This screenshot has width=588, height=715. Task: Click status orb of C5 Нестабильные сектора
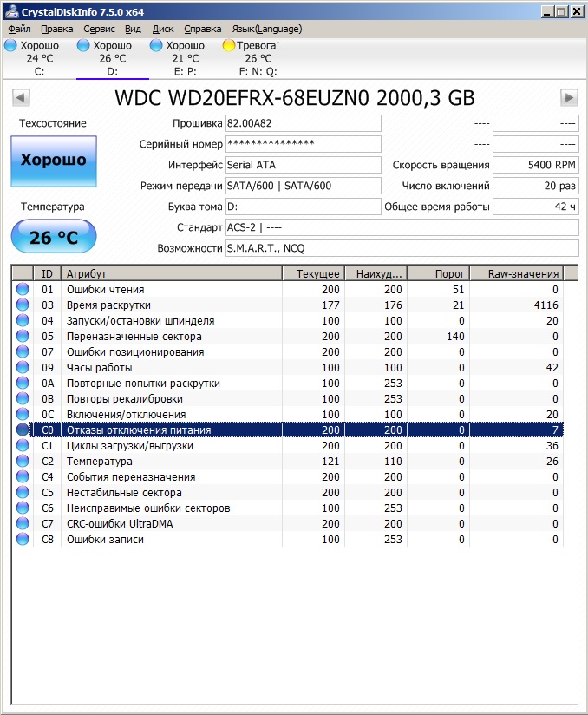click(x=23, y=492)
